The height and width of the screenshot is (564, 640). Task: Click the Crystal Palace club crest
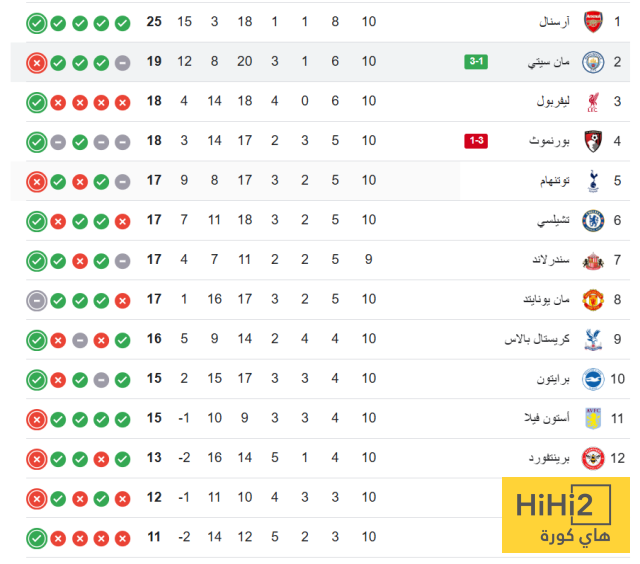593,339
